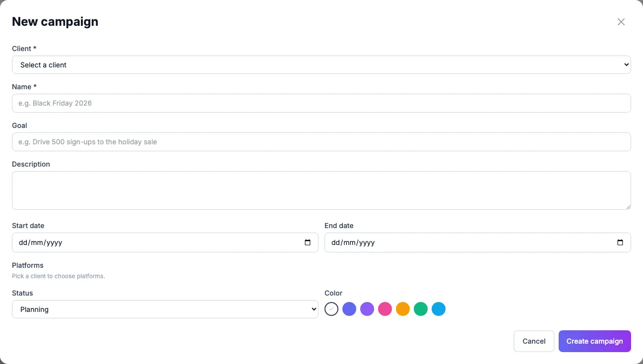Click the Create campaign button
The height and width of the screenshot is (364, 643).
point(595,341)
